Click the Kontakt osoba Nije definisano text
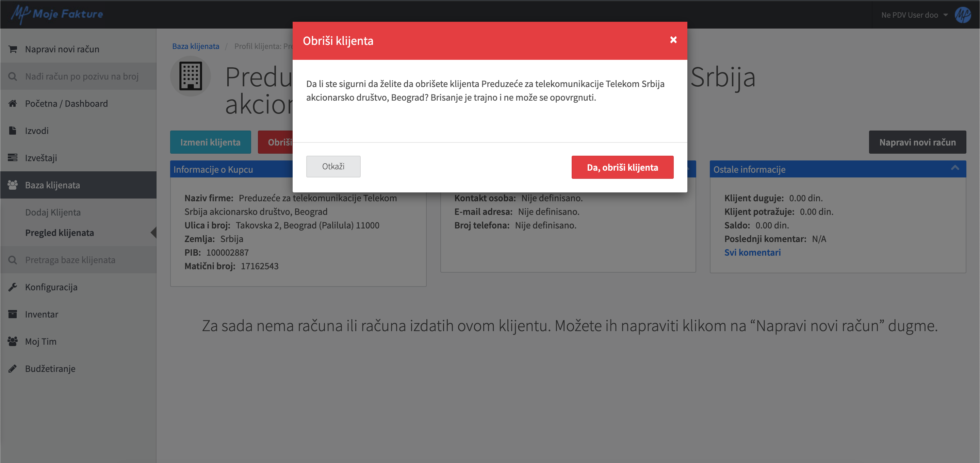This screenshot has width=980, height=463. pyautogui.click(x=552, y=198)
